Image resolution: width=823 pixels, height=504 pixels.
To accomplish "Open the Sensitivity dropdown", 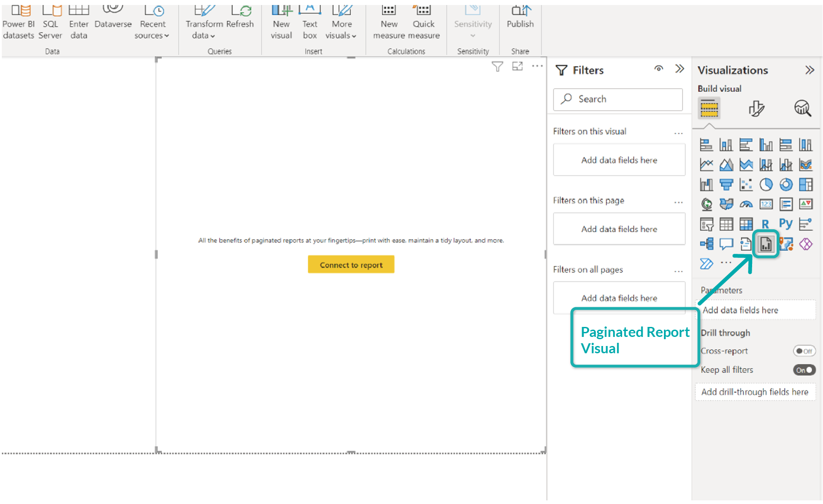I will pos(473,30).
